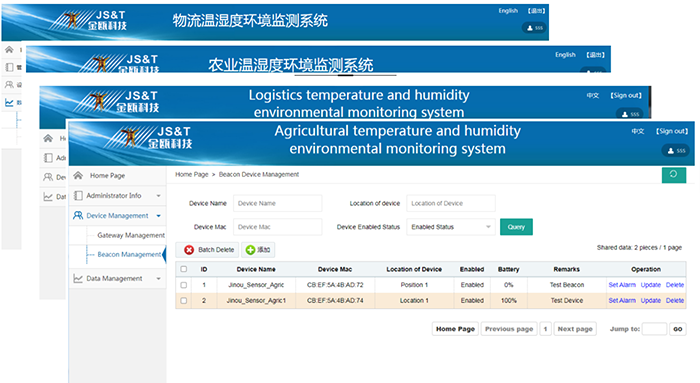Collapse the Device Management menu arrow

(x=158, y=216)
